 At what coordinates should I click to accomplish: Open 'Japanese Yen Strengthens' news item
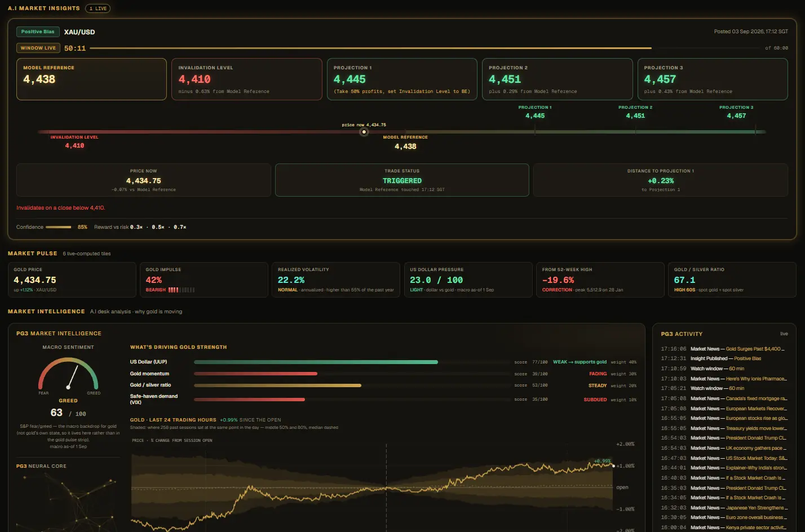click(724, 508)
